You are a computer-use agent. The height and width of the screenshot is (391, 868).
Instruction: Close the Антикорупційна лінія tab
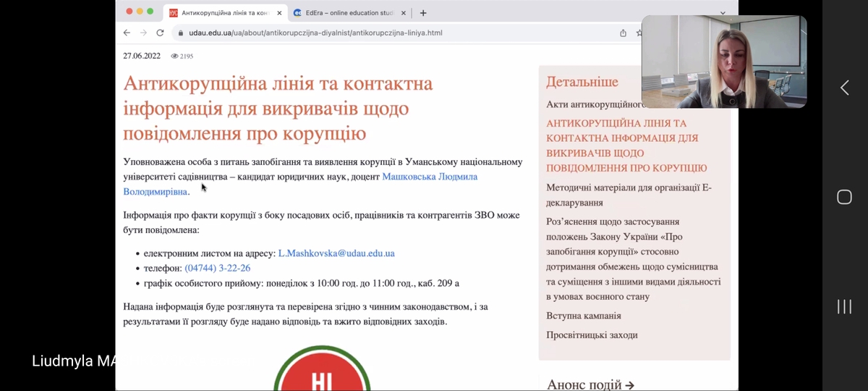(x=279, y=13)
